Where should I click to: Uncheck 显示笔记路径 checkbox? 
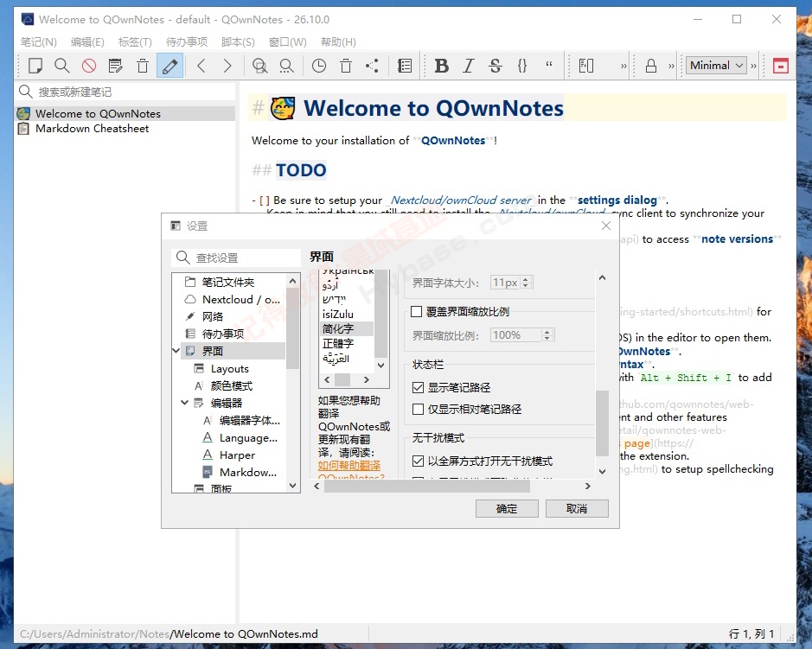click(x=418, y=387)
